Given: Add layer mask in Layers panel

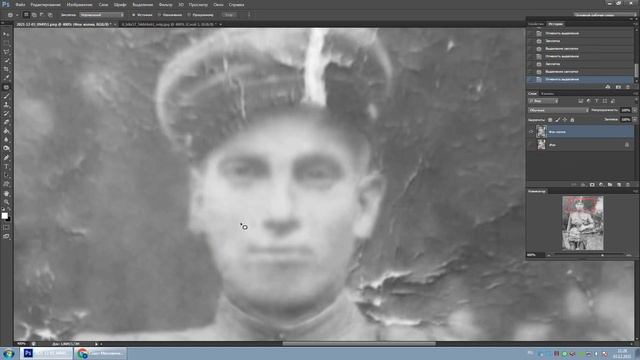Looking at the screenshot, I should click(592, 185).
